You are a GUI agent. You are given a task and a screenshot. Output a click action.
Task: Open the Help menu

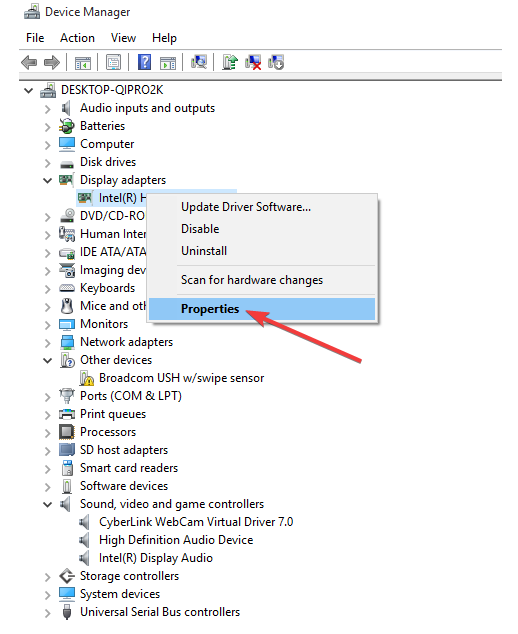pyautogui.click(x=164, y=38)
